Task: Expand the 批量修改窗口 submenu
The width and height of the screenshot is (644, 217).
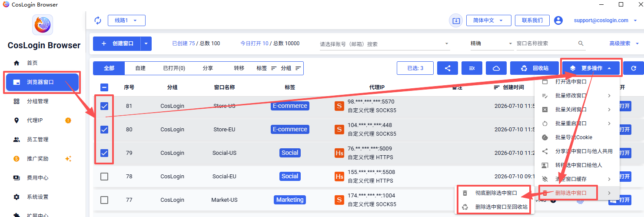Action: [577, 96]
